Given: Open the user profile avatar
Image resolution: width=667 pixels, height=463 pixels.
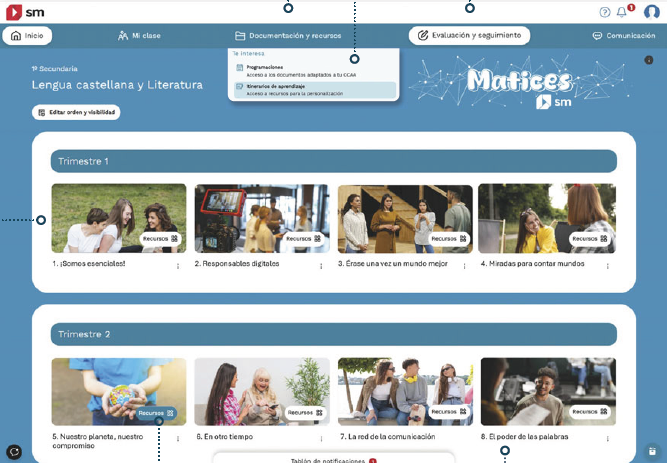Looking at the screenshot, I should [651, 12].
